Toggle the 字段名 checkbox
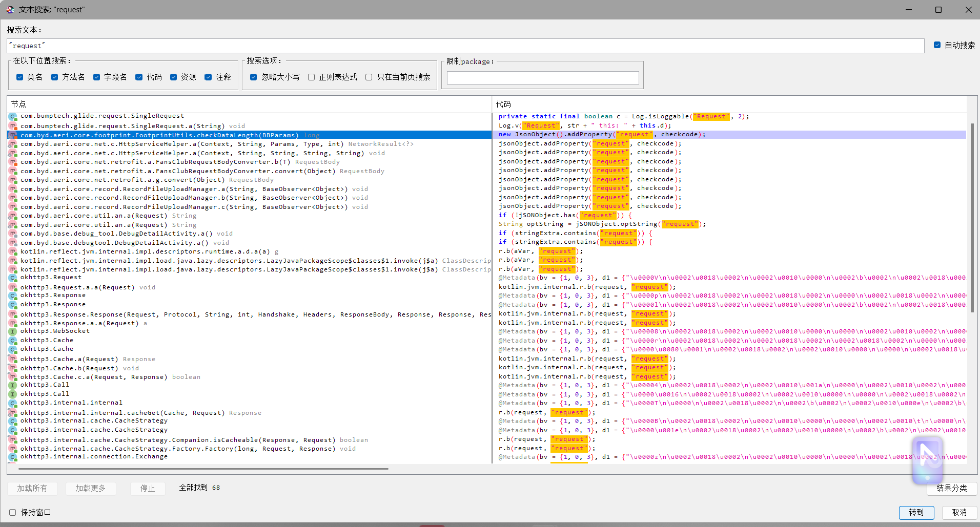The image size is (980, 527). click(x=96, y=77)
